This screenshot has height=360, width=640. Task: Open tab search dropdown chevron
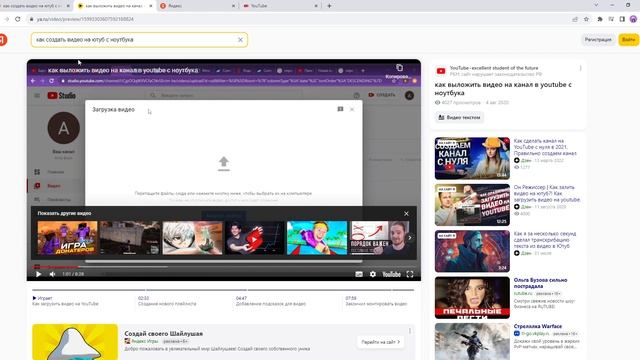tap(596, 5)
